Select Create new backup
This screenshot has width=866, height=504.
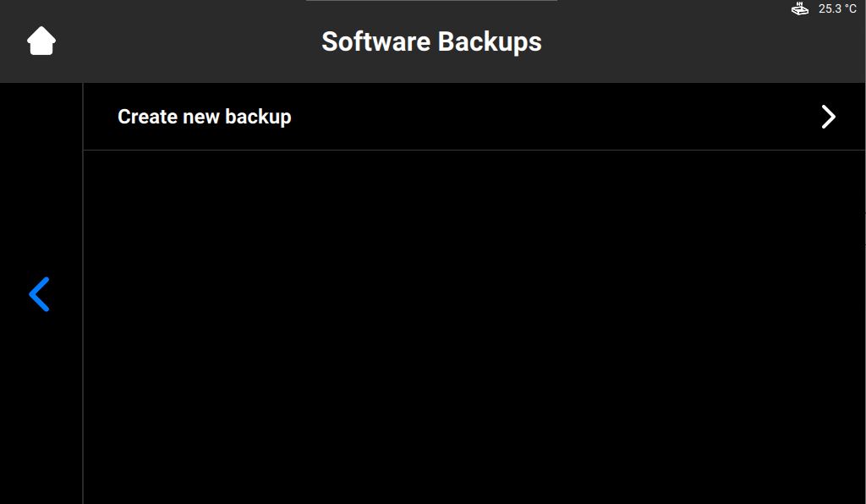(474, 117)
